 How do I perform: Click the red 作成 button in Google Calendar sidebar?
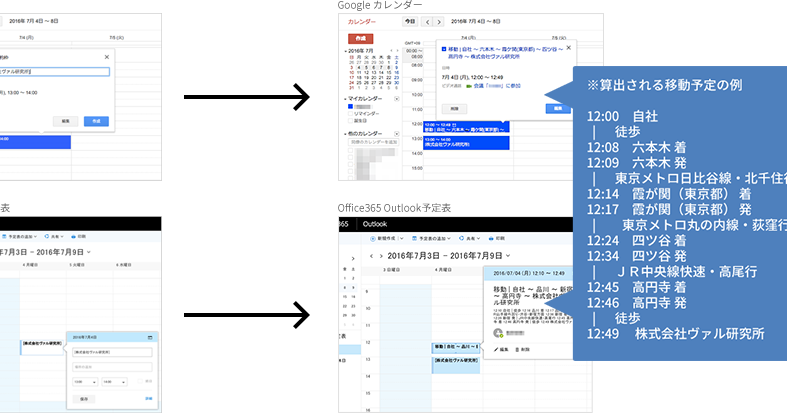pyautogui.click(x=360, y=39)
